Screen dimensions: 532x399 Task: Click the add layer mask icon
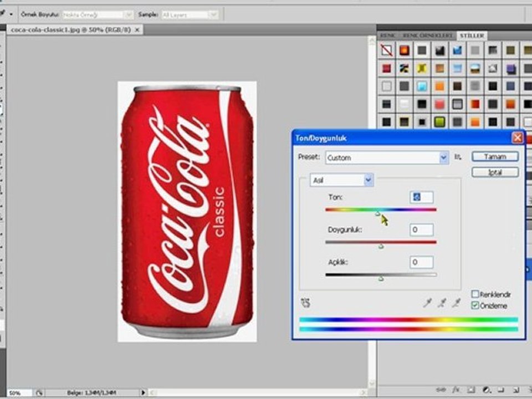[471, 390]
